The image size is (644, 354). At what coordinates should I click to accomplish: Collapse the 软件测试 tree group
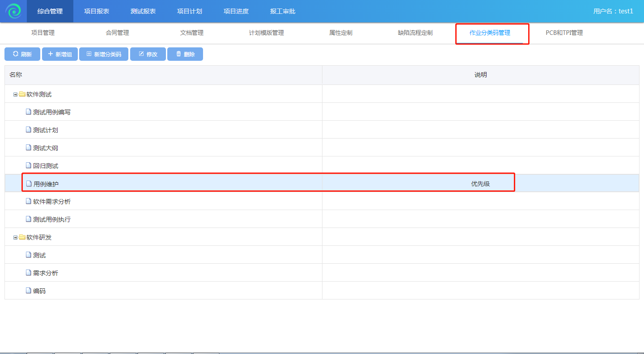[15, 94]
